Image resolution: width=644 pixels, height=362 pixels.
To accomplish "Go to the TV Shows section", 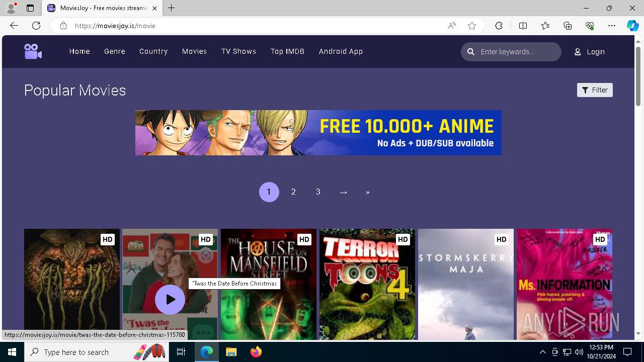I will coord(238,51).
